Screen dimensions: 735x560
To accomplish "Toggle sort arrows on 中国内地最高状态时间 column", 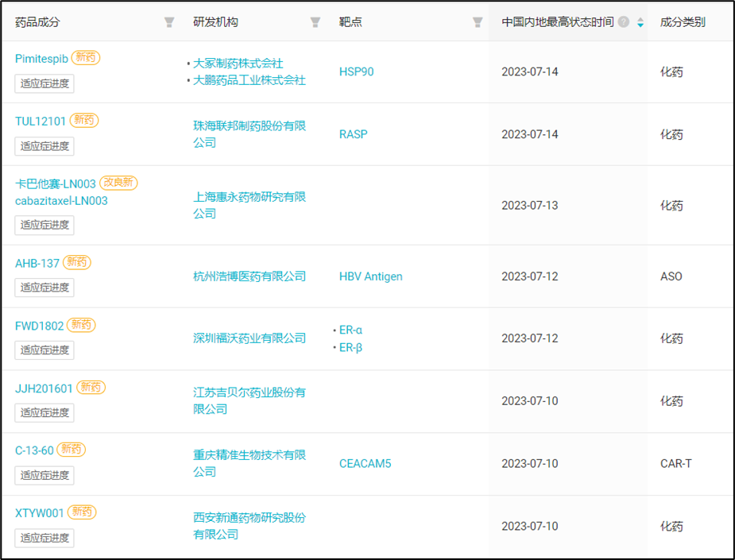I will click(640, 22).
